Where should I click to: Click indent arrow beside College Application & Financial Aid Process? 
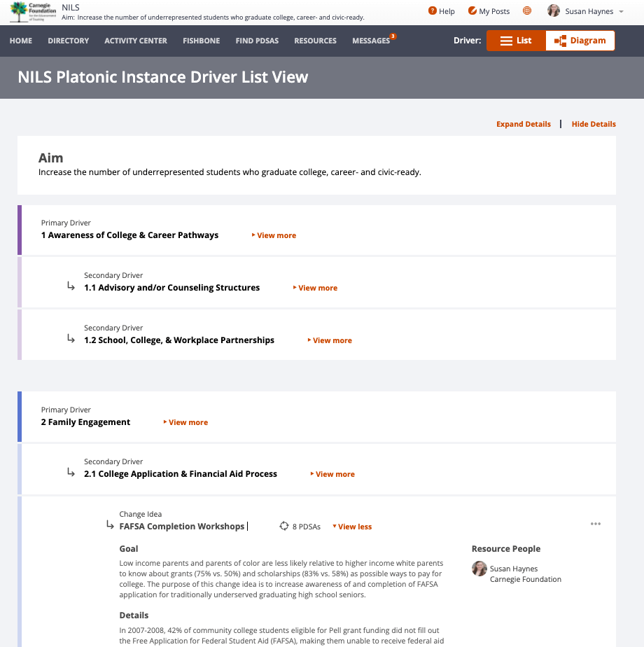[x=71, y=472]
